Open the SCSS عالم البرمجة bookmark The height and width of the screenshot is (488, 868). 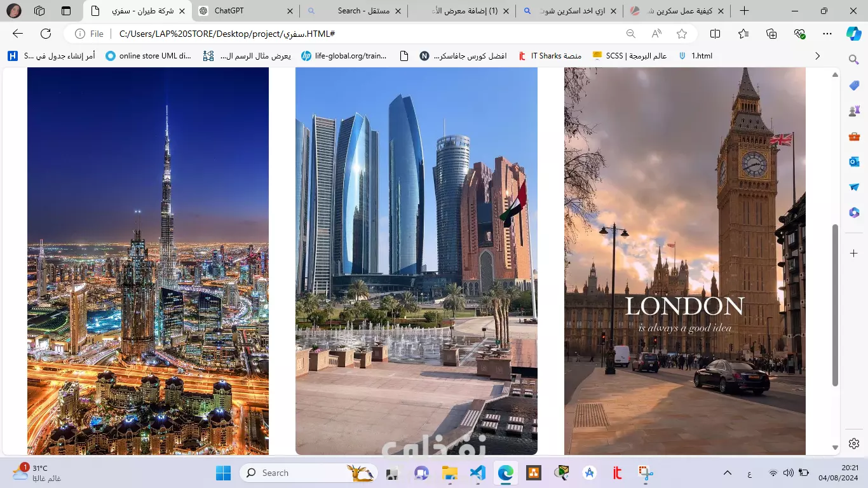[x=629, y=56]
